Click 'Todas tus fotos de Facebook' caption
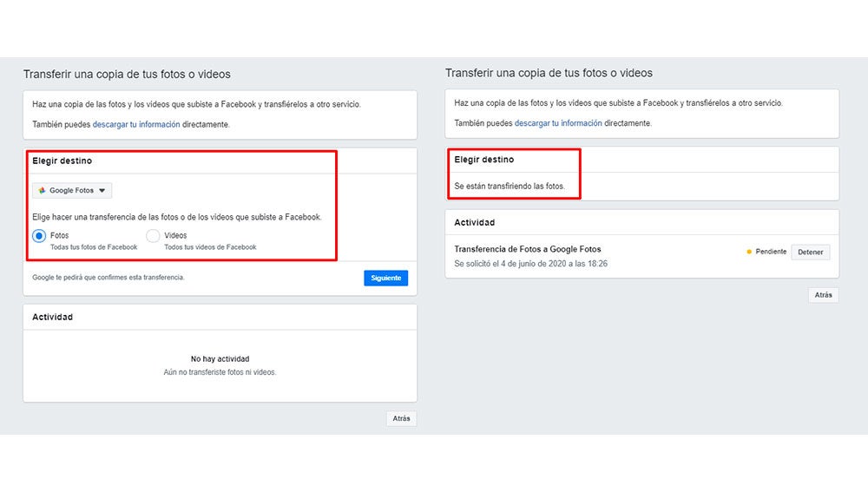 coord(94,247)
